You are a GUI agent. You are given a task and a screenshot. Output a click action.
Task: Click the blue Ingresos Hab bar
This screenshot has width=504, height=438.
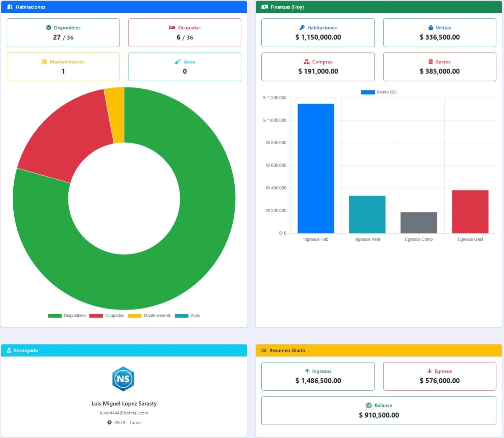click(316, 169)
